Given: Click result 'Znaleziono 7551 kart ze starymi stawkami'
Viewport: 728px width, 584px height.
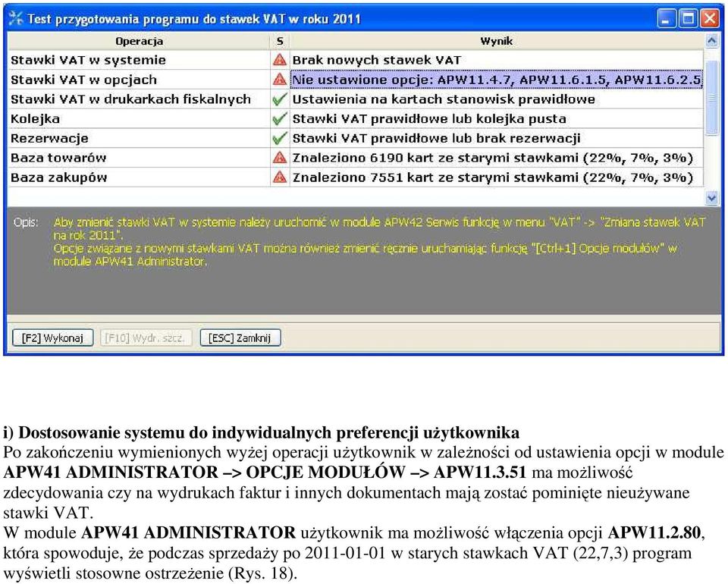Looking at the screenshot, I should point(496,177).
